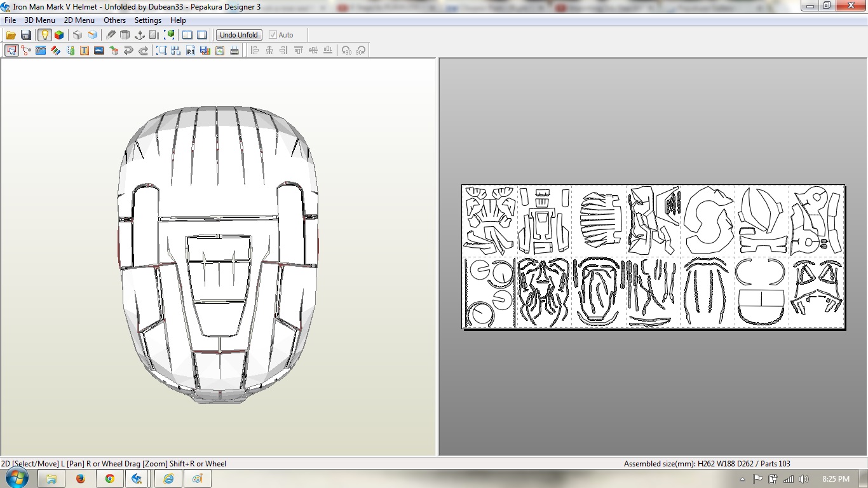Image resolution: width=868 pixels, height=488 pixels.
Task: Click the P.1 page number icon
Action: (191, 50)
